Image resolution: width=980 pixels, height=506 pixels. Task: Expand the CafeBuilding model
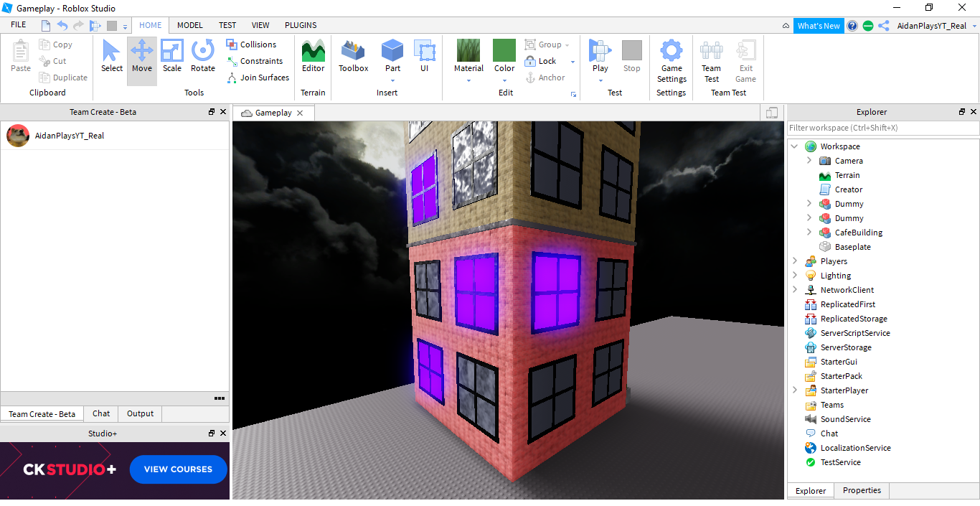click(x=809, y=233)
